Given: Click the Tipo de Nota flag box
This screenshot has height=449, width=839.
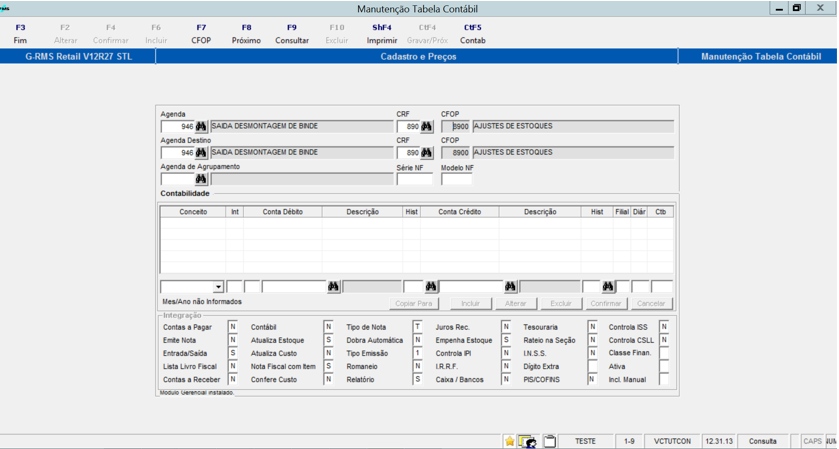Looking at the screenshot, I should click(417, 326).
